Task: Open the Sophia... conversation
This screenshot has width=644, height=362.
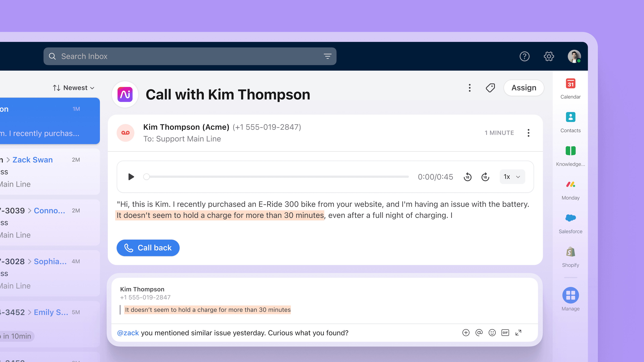Action: [49, 273]
